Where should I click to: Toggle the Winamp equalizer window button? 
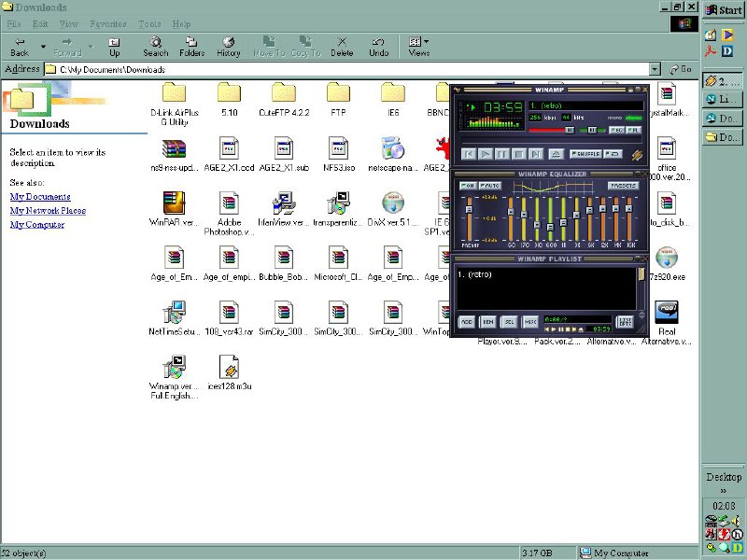point(617,130)
